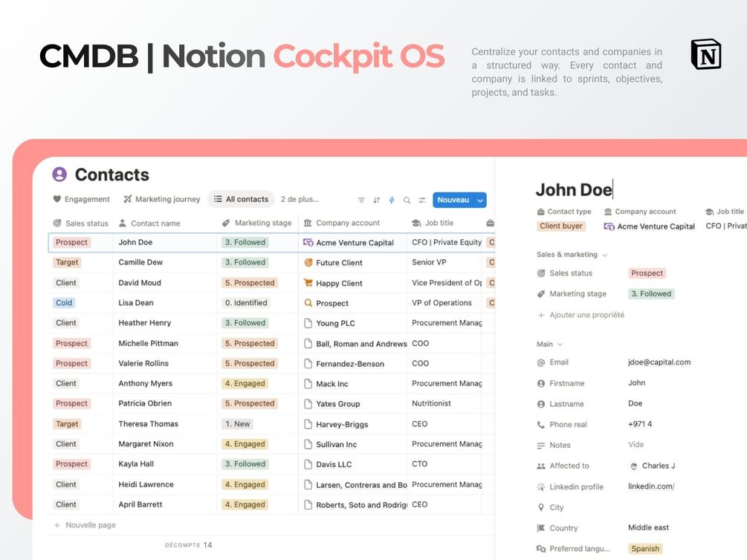Open the Nouveau button dropdown arrow
This screenshot has width=747, height=560.
[480, 201]
